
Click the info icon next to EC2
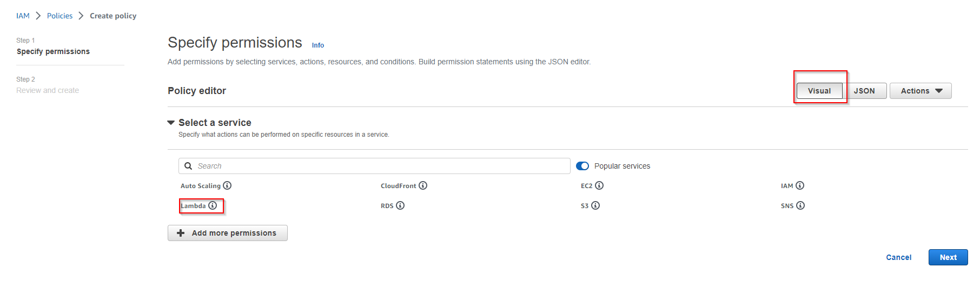pos(599,185)
